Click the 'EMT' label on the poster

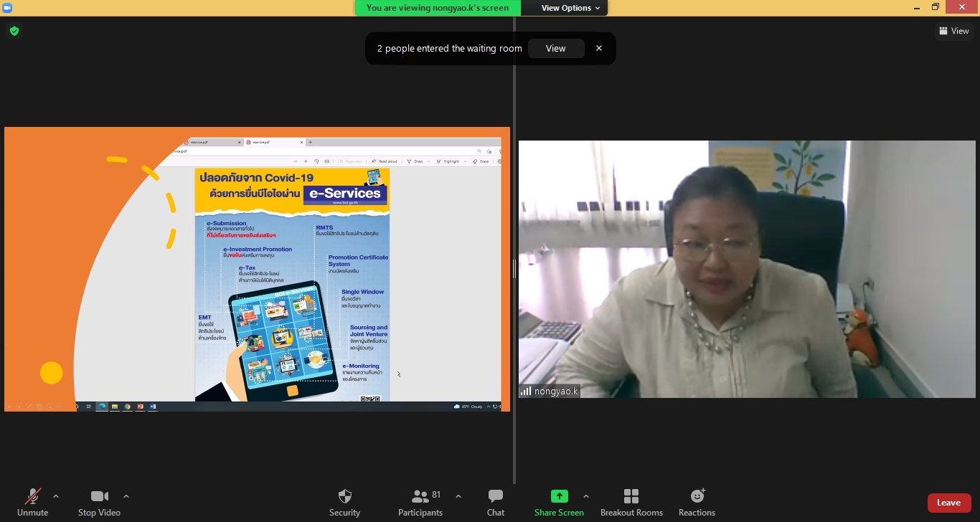[x=204, y=317]
